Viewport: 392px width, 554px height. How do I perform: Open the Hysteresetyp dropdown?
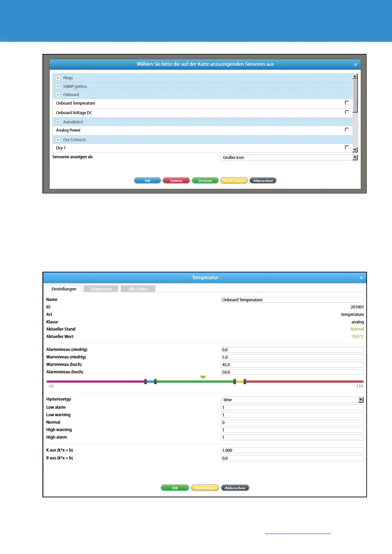click(x=292, y=400)
